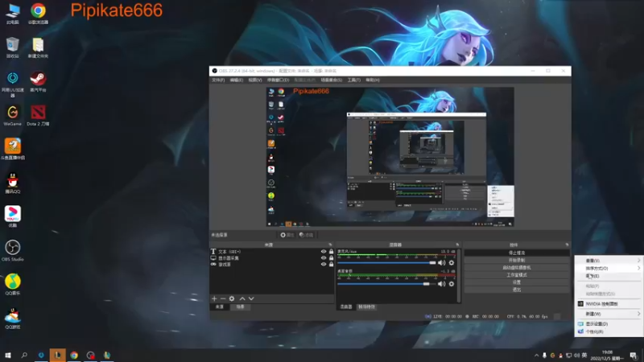Switch to the Sources tab under the sources list
This screenshot has width=644, height=362.
220,307
